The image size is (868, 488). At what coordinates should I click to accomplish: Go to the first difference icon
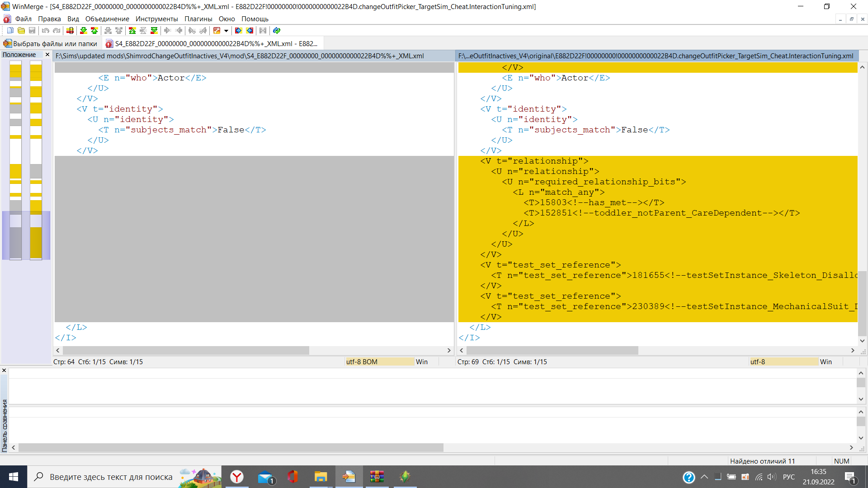132,31
